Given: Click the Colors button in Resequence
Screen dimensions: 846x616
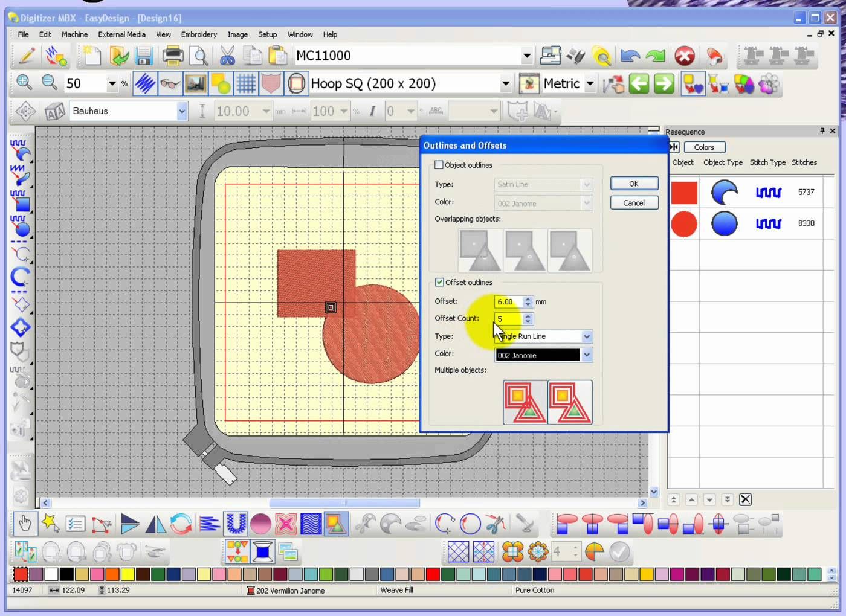Looking at the screenshot, I should 704,147.
